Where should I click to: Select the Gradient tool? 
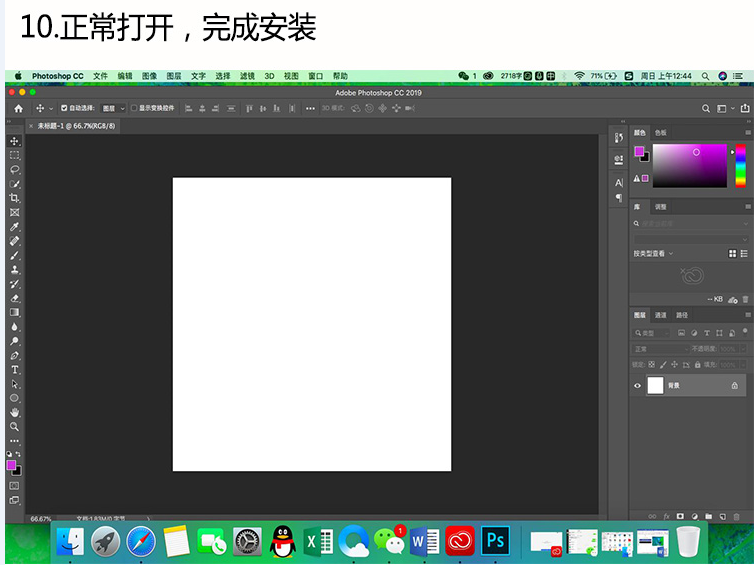pos(14,313)
